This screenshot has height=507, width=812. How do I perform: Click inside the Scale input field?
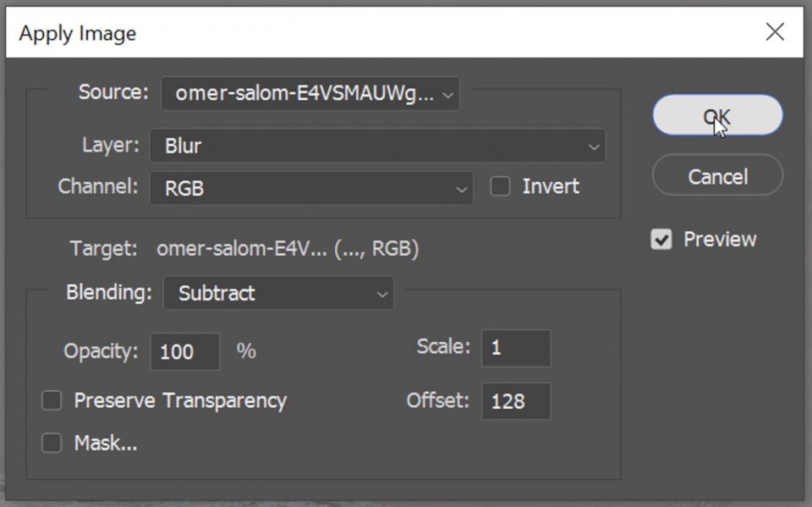coord(516,346)
